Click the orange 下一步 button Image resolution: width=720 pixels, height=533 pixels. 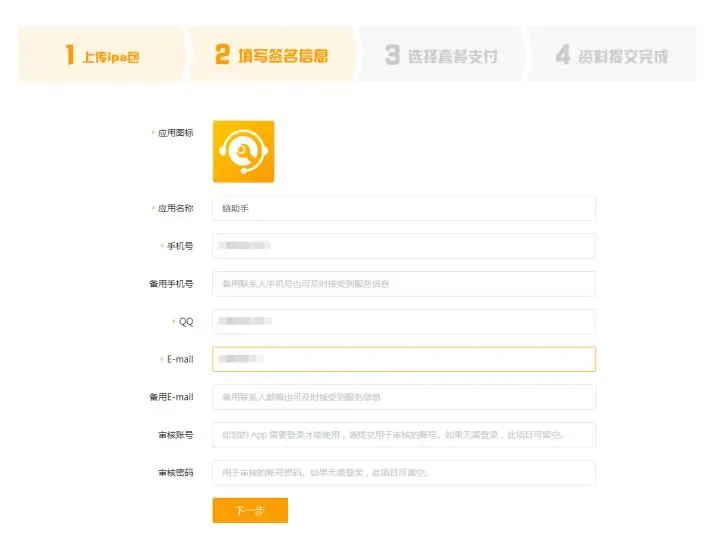[x=250, y=510]
